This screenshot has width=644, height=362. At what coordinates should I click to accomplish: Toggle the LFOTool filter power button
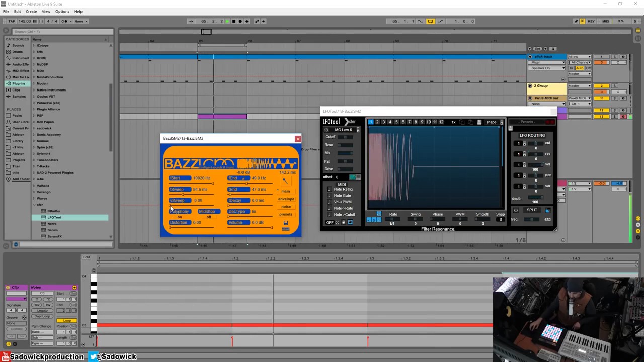click(x=326, y=130)
